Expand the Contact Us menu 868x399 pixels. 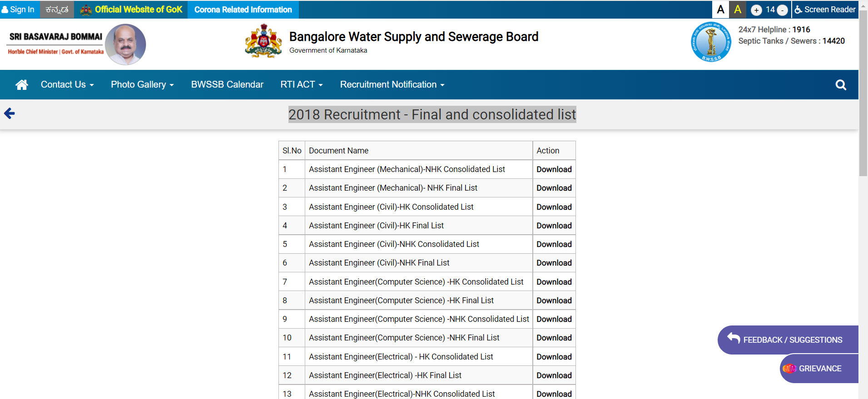[x=67, y=84]
